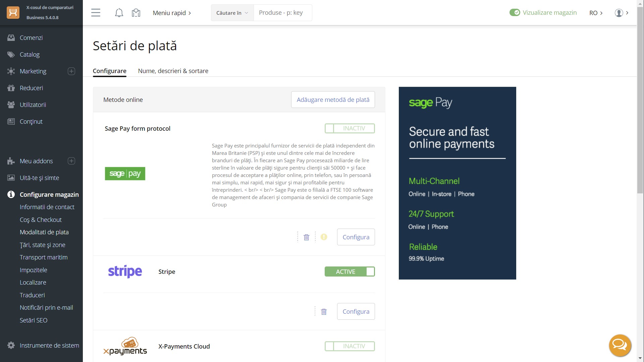Click the Comenzi sidebar icon

[x=11, y=38]
